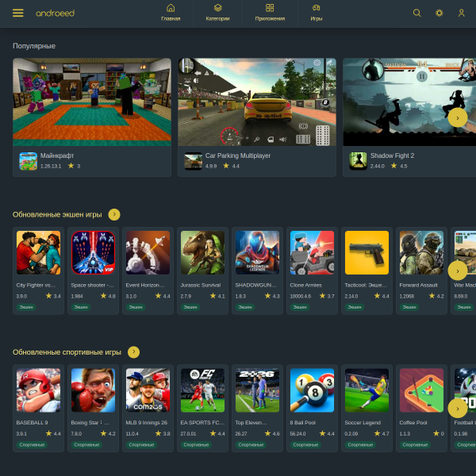Click the Shadow Fight 2 title text

point(392,155)
